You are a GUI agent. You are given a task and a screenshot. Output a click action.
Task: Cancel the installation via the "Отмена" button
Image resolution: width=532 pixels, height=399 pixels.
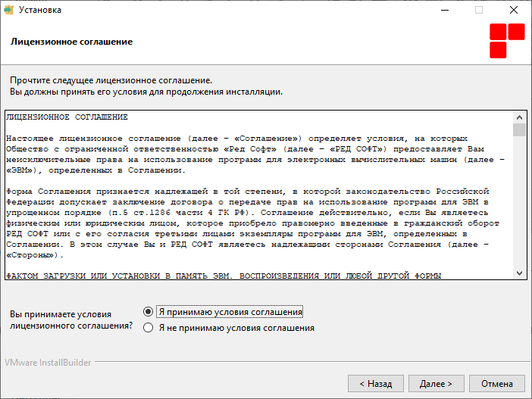(x=496, y=383)
